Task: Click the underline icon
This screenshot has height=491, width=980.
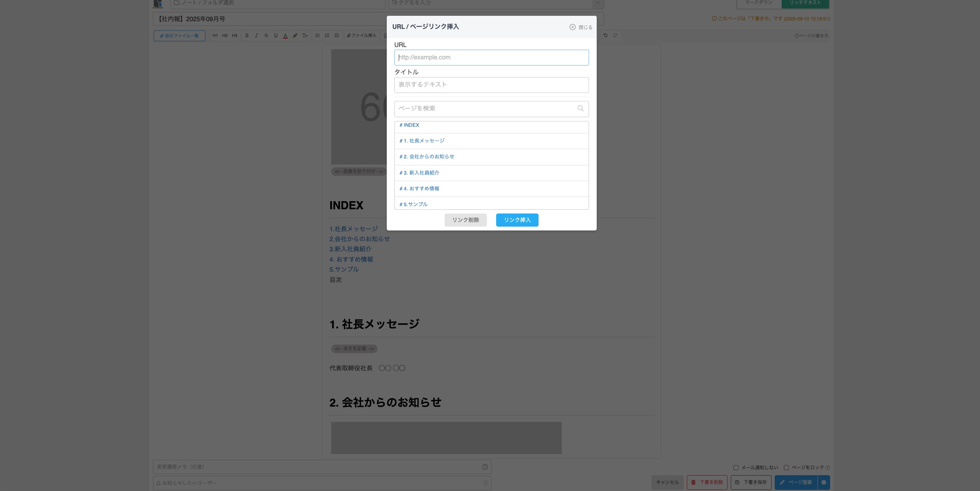Action: point(276,35)
